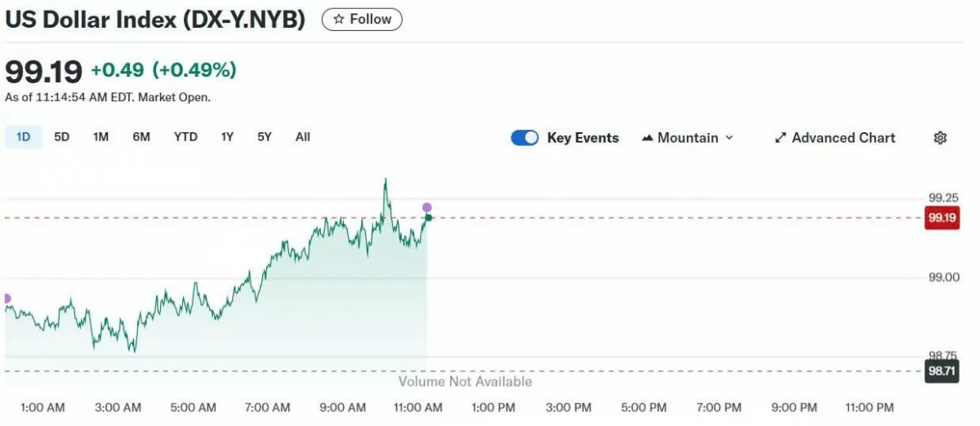Show the All time range

click(303, 137)
